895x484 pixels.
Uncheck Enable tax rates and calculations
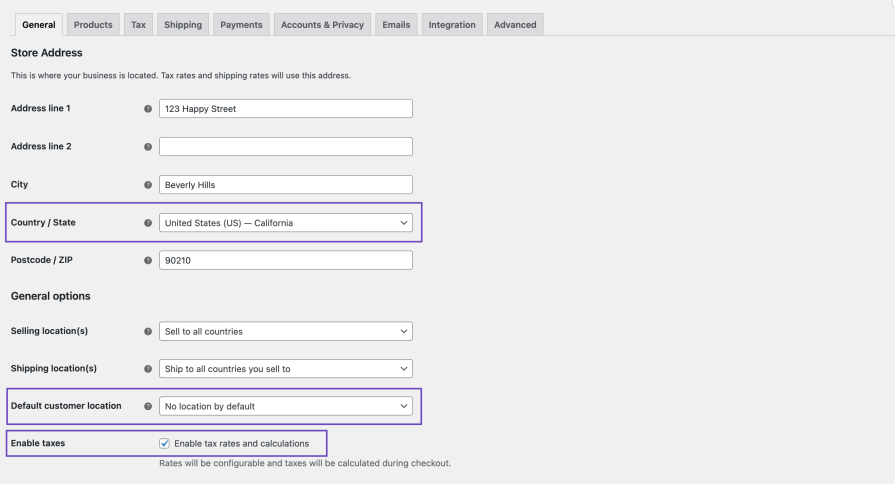coord(165,443)
